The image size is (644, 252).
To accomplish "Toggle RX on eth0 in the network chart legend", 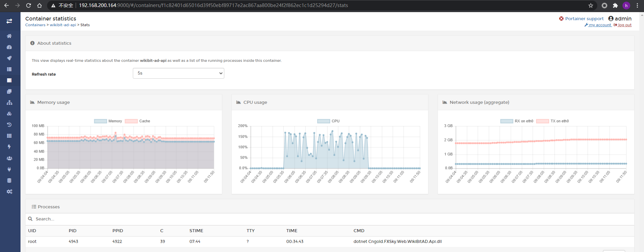I will click(517, 121).
